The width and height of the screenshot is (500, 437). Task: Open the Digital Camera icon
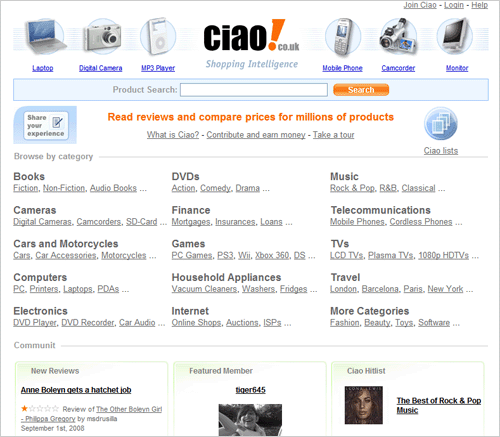(102, 37)
